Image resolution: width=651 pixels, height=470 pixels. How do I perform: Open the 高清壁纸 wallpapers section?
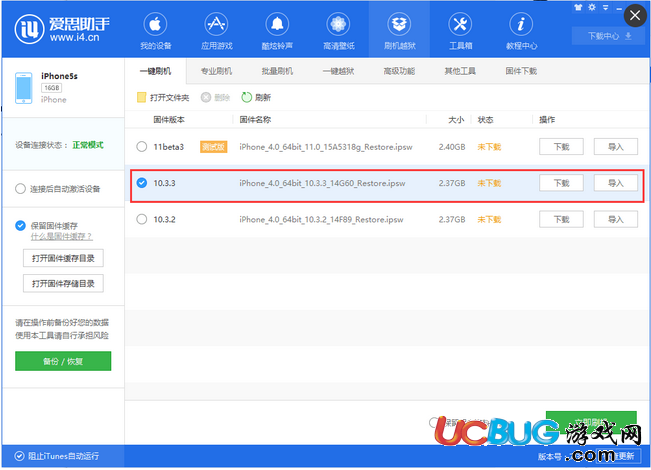pos(339,31)
